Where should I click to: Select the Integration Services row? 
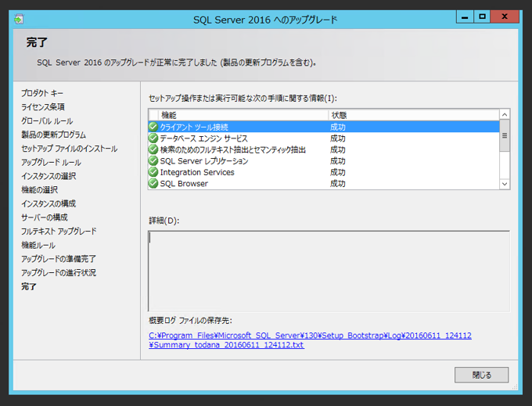point(324,172)
